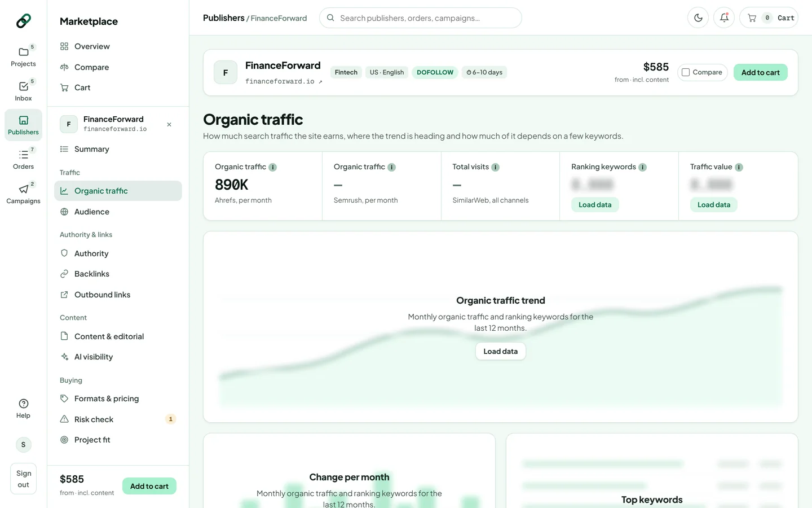
Task: Open the Compare item in Marketplace menu
Action: (x=118, y=67)
